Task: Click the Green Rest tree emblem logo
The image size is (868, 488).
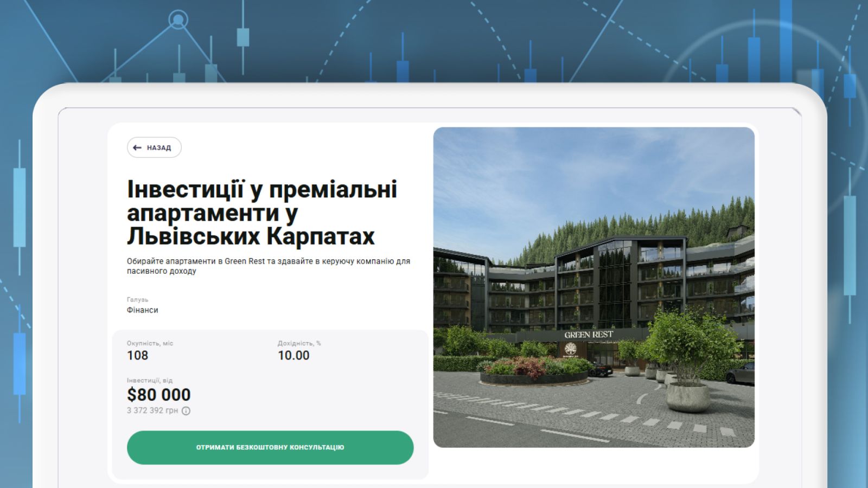Action: 570,350
